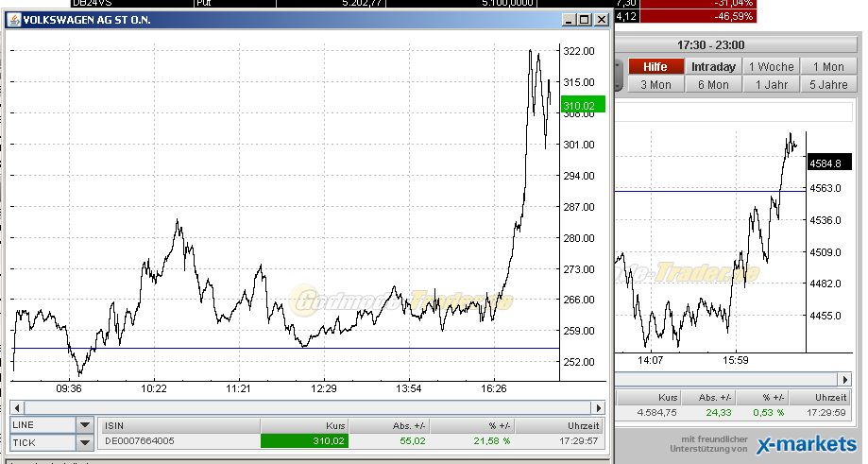Click the index change value 24,33
Image resolution: width=868 pixels, height=464 pixels.
pos(719,413)
